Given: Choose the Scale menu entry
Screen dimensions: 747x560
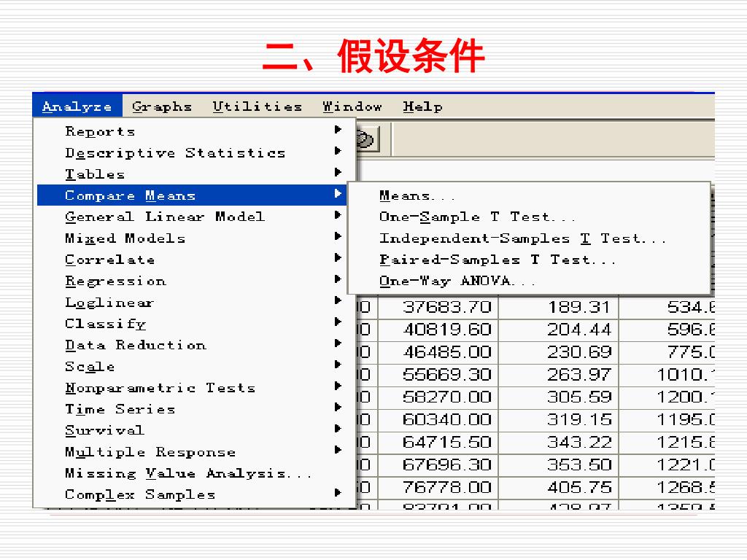Looking at the screenshot, I should pyautogui.click(x=190, y=366).
